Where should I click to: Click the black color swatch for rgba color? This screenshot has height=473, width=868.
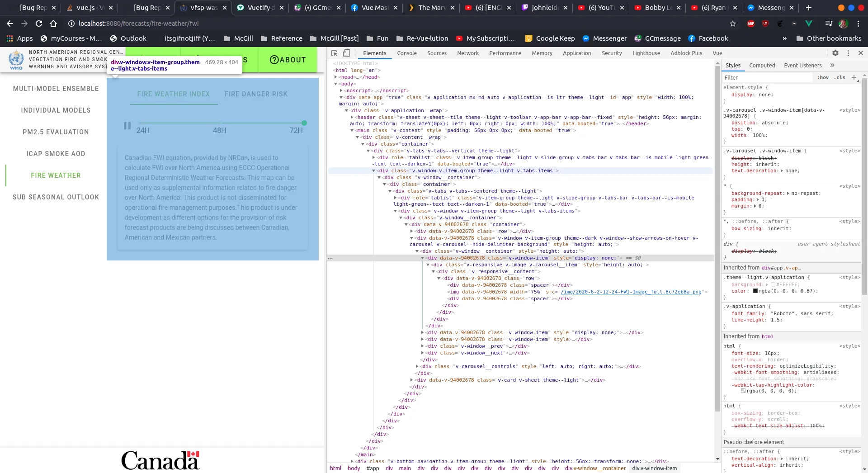point(755,291)
